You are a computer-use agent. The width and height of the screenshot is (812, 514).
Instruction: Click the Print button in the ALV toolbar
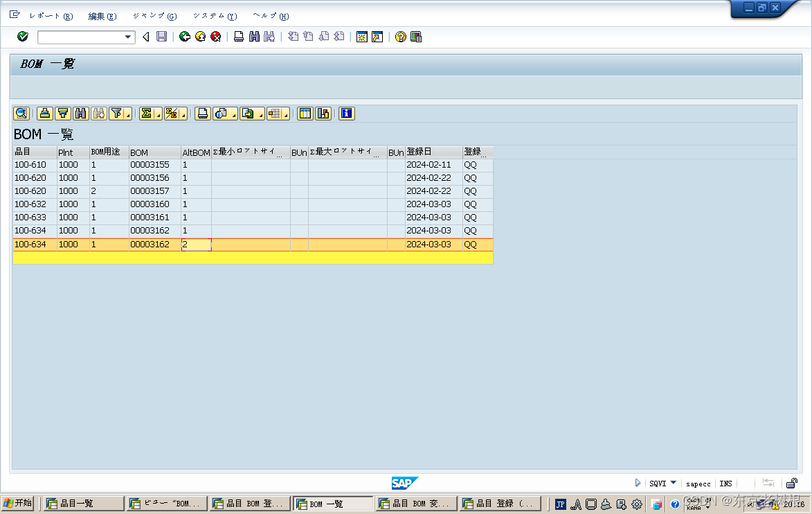pos(202,113)
